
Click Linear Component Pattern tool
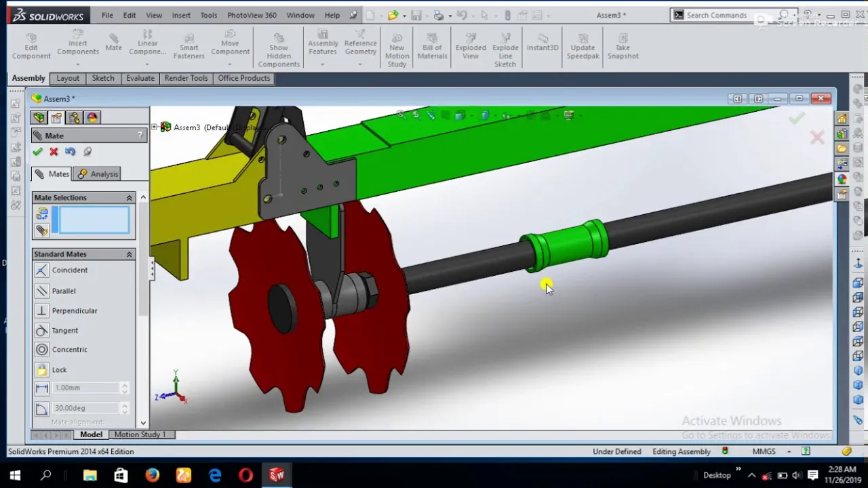pyautogui.click(x=148, y=43)
